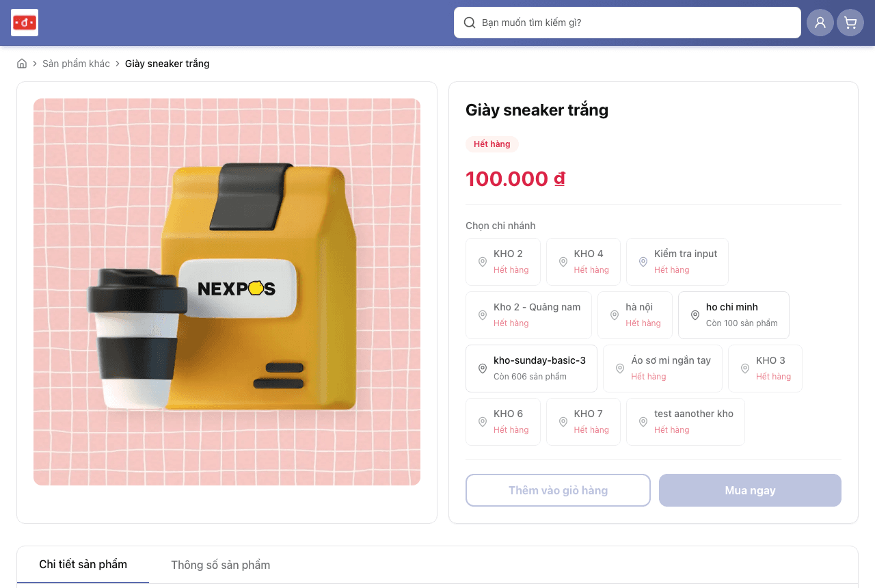
Task: Select the 'Kiểm tra input' branch
Action: tap(677, 262)
